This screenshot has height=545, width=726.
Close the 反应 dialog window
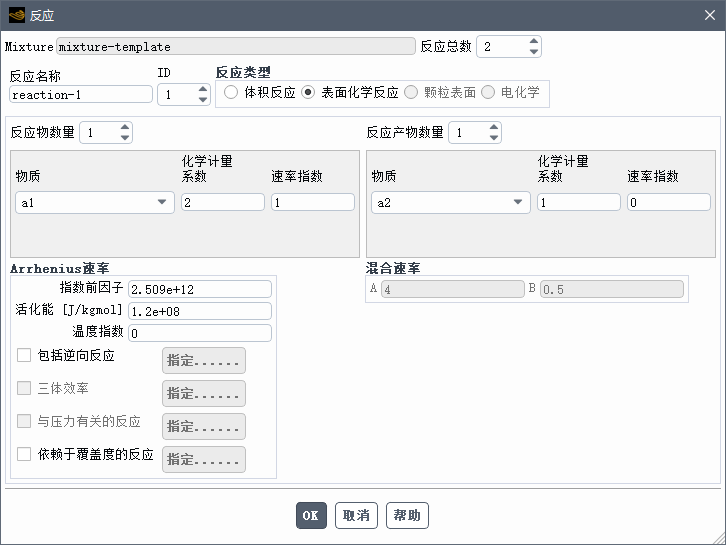tap(709, 16)
